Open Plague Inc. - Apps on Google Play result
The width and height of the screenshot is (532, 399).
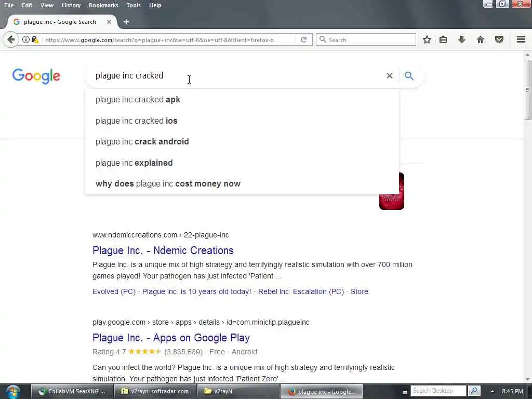[171, 338]
